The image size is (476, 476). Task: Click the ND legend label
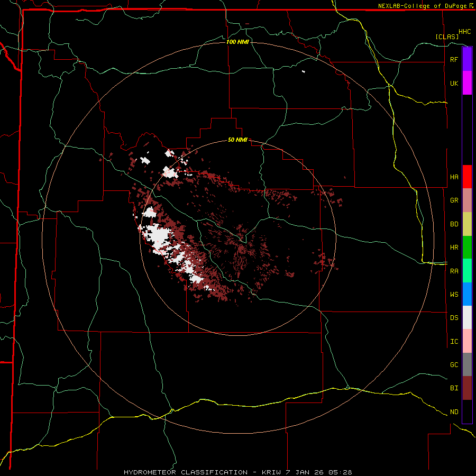[454, 412]
